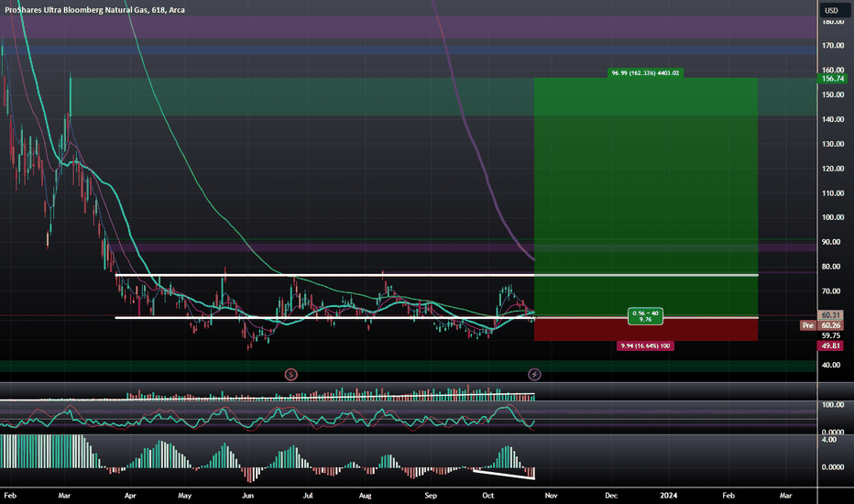Click the lightning bolt event marker icon
This screenshot has width=854, height=504.
pos(535,374)
